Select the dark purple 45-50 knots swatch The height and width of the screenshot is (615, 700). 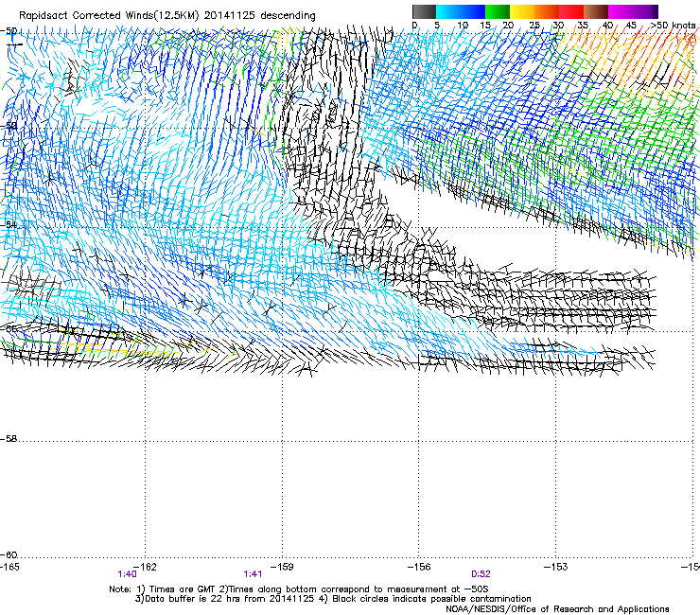click(x=645, y=11)
